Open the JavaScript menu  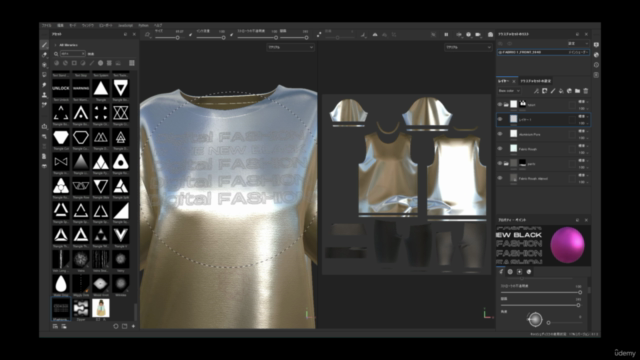coord(125,25)
